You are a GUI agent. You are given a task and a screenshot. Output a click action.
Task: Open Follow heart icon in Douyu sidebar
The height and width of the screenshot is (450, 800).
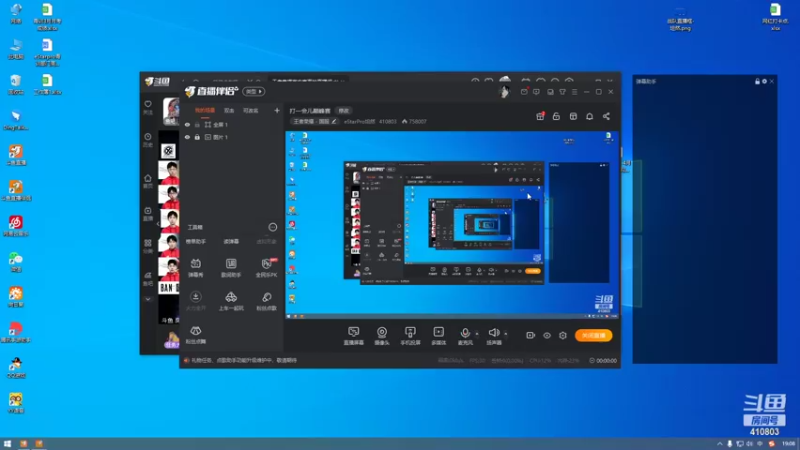point(148,107)
